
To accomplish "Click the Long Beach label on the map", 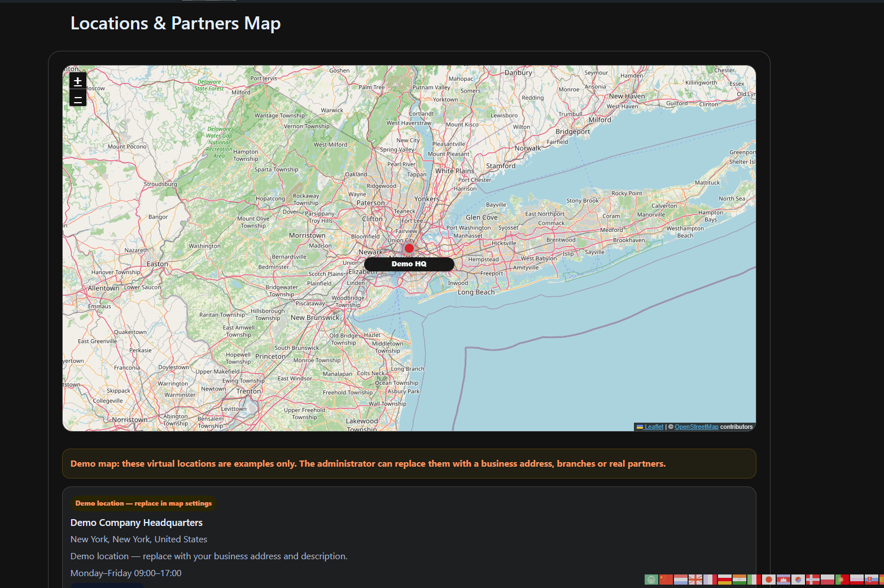I will point(476,292).
